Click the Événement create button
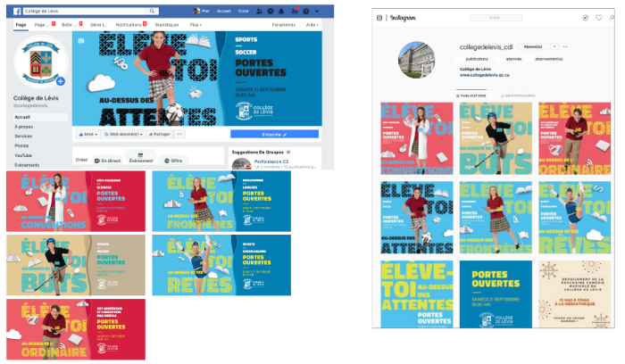 (141, 158)
